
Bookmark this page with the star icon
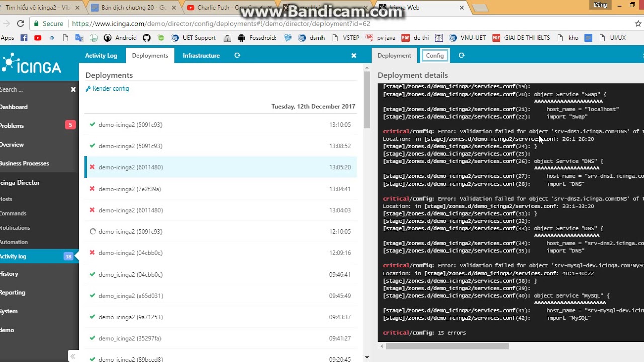coord(638,24)
